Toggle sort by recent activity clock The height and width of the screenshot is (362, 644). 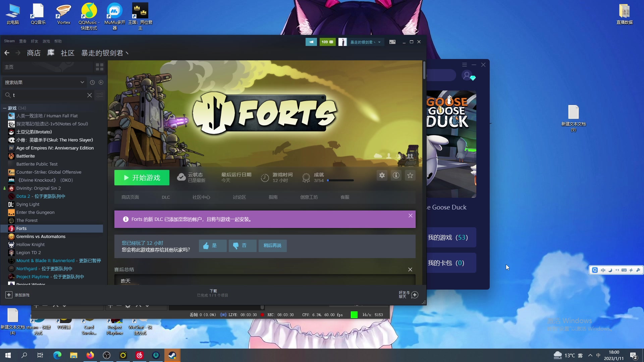click(x=92, y=82)
